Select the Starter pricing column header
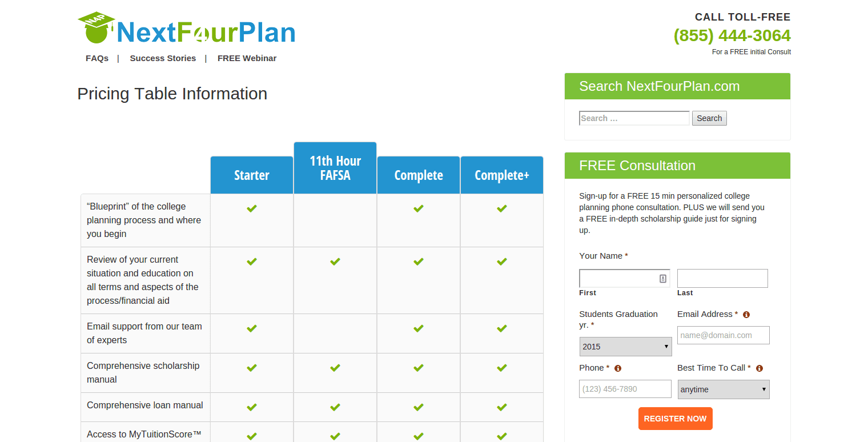Image resolution: width=868 pixels, height=442 pixels. (251, 175)
